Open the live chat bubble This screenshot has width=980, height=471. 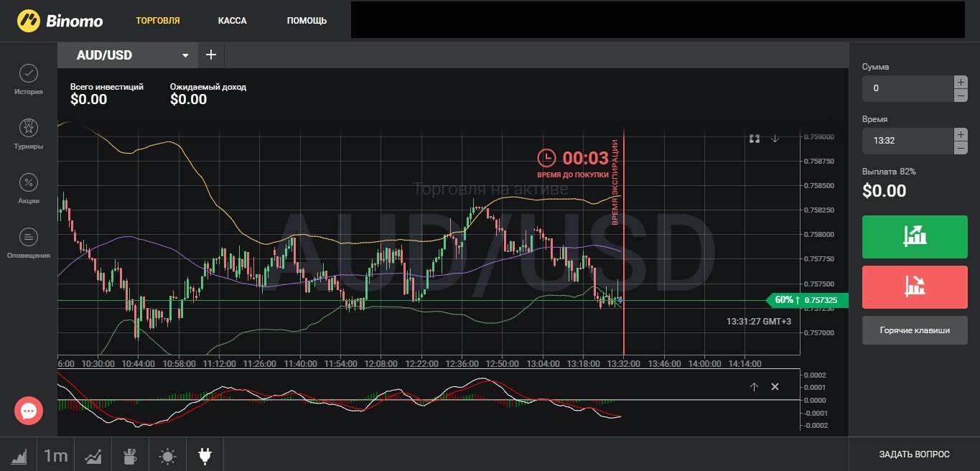pyautogui.click(x=29, y=411)
